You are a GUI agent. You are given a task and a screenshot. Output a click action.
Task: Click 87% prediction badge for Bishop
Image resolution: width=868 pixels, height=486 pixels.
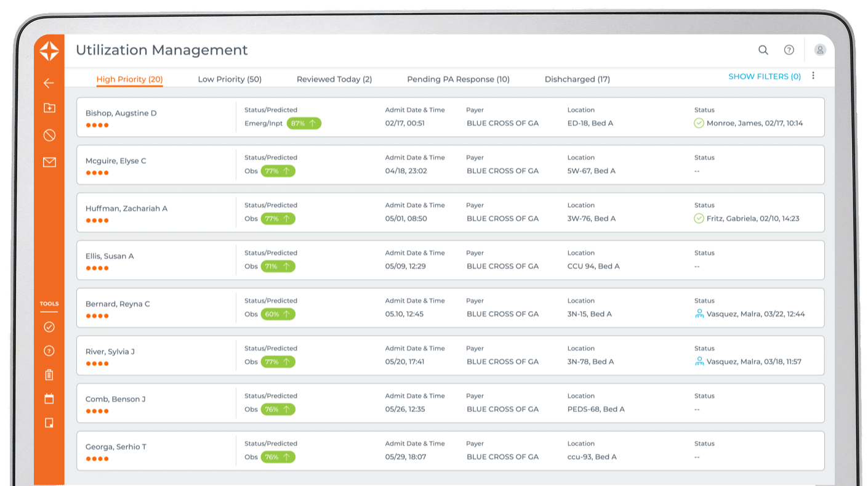pyautogui.click(x=304, y=123)
